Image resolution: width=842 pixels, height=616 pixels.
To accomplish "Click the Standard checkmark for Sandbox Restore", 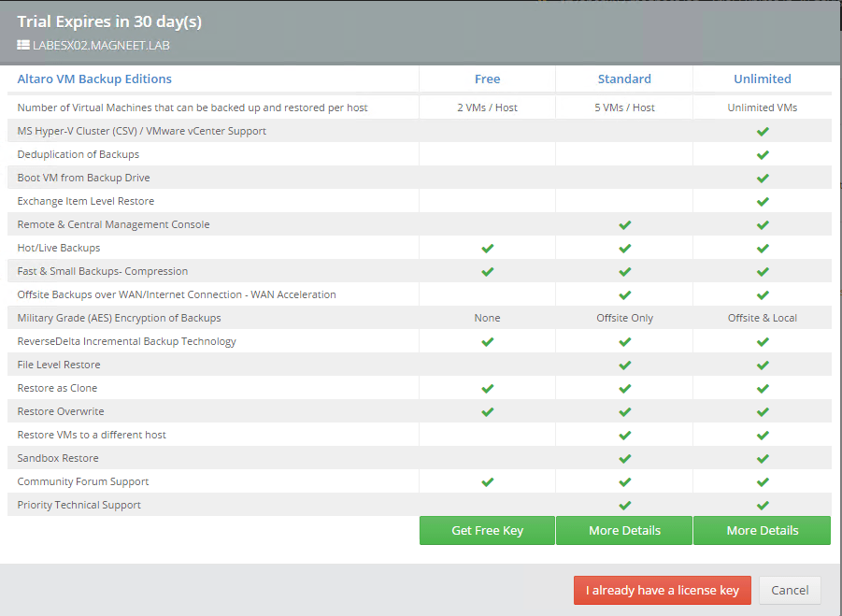I will 624,459.
